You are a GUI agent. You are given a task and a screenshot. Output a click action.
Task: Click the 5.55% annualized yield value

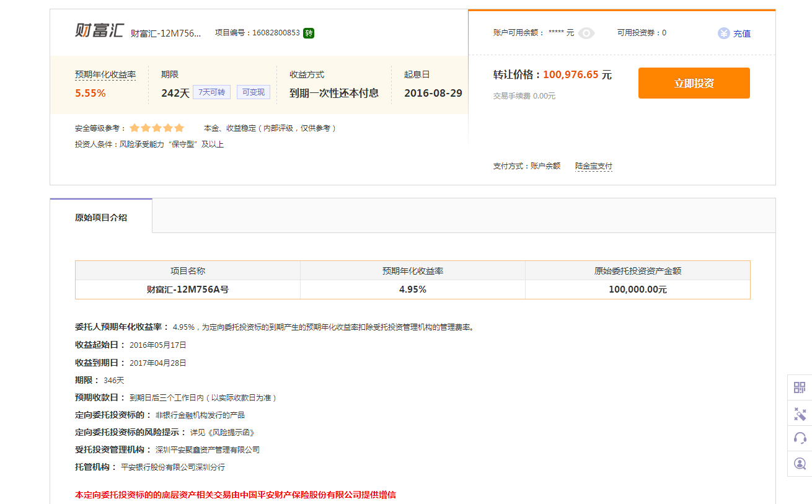pyautogui.click(x=90, y=93)
